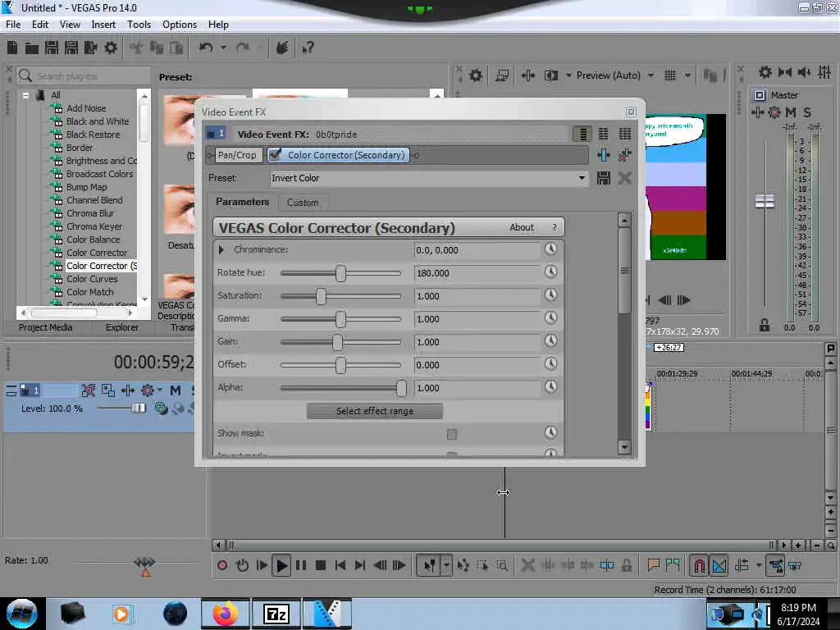840x630 pixels.
Task: Delete preset X icon in Video Event FX
Action: click(624, 178)
